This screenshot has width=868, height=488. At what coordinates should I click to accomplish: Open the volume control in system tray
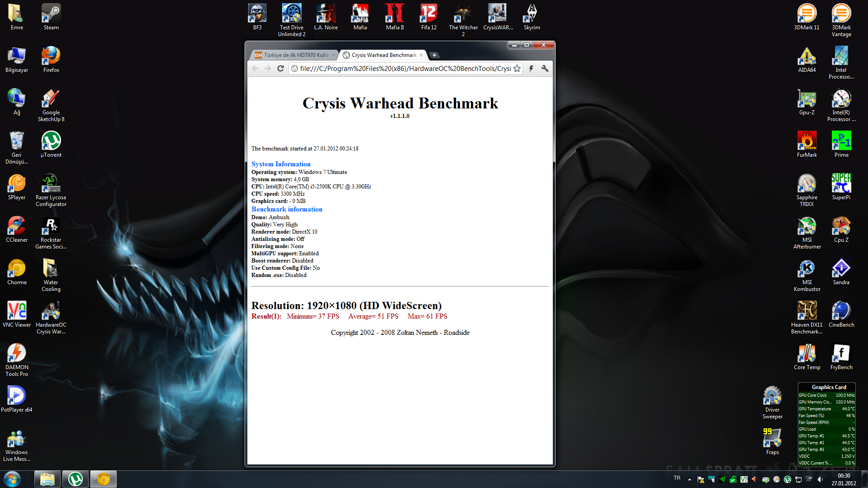point(820,479)
